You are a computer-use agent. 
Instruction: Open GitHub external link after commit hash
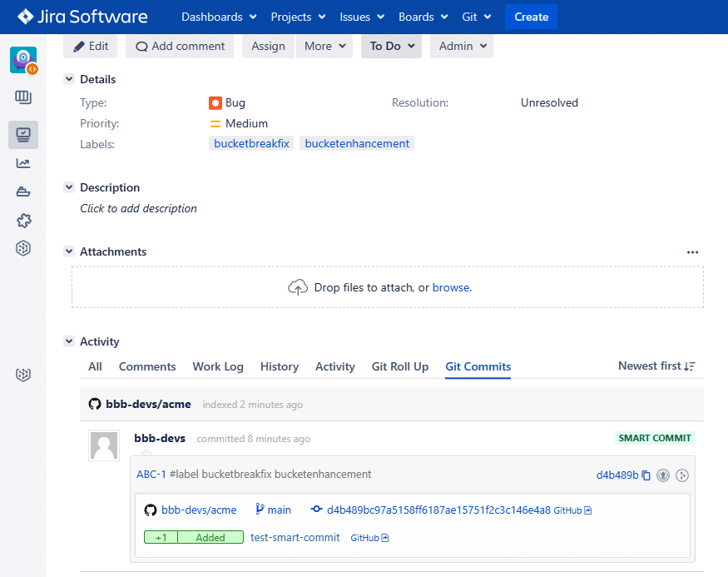[x=572, y=510]
